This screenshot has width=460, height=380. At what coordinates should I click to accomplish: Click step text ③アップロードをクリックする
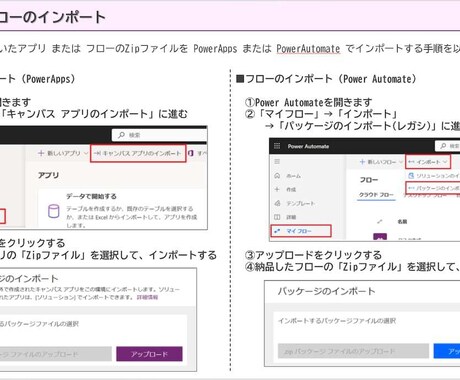click(x=313, y=255)
